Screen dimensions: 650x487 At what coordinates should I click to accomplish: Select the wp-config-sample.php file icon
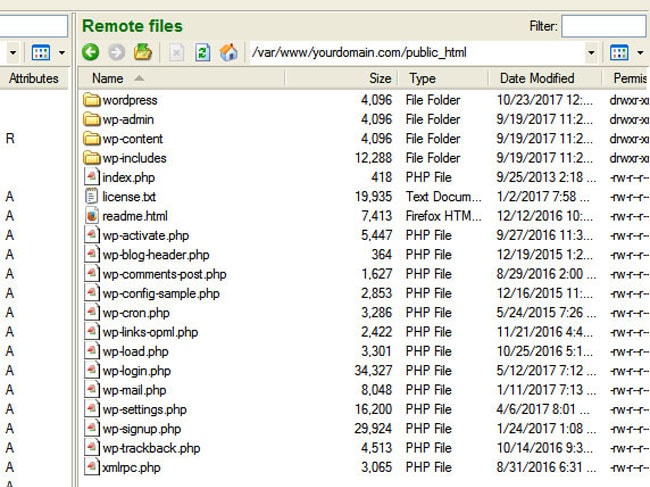(x=92, y=293)
